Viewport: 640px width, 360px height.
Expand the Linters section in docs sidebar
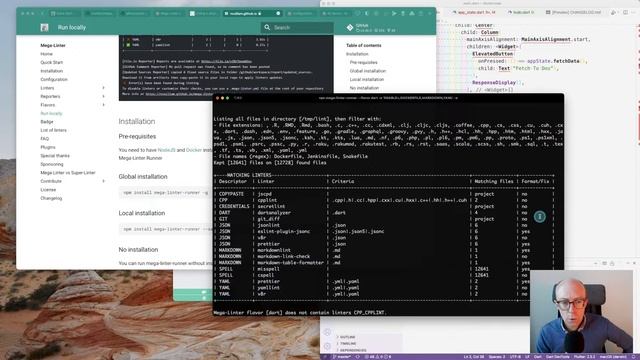(x=103, y=88)
